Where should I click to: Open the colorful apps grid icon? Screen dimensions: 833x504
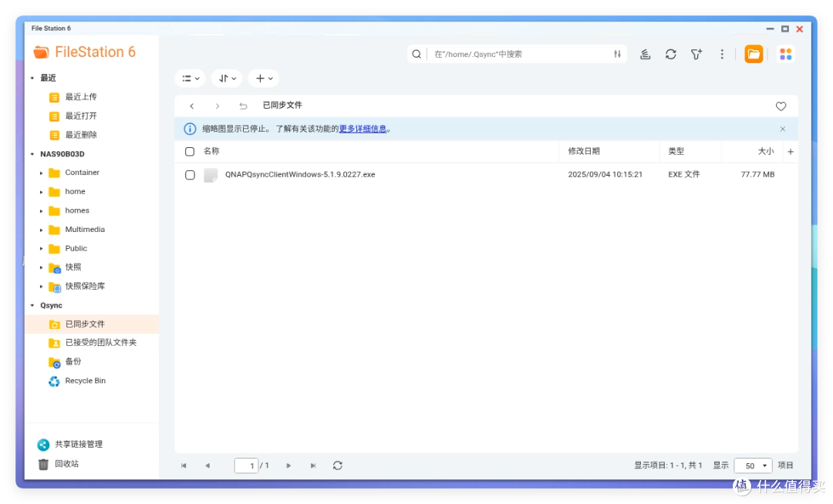(785, 54)
